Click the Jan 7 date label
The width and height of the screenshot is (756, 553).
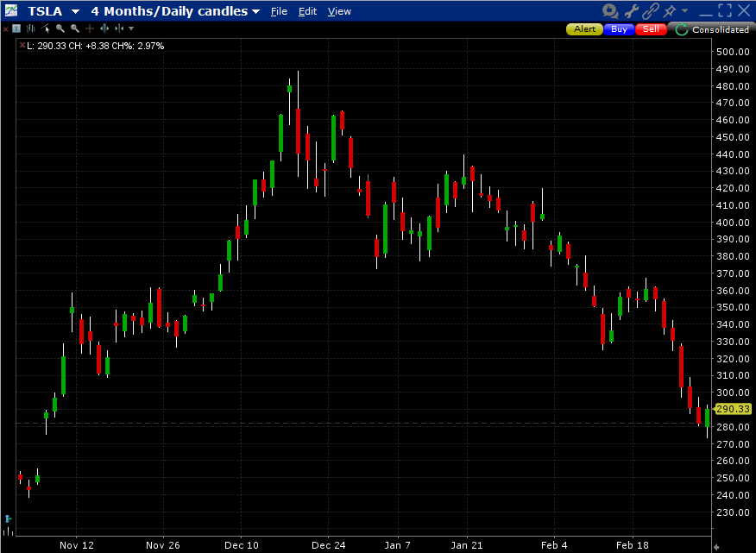point(397,545)
